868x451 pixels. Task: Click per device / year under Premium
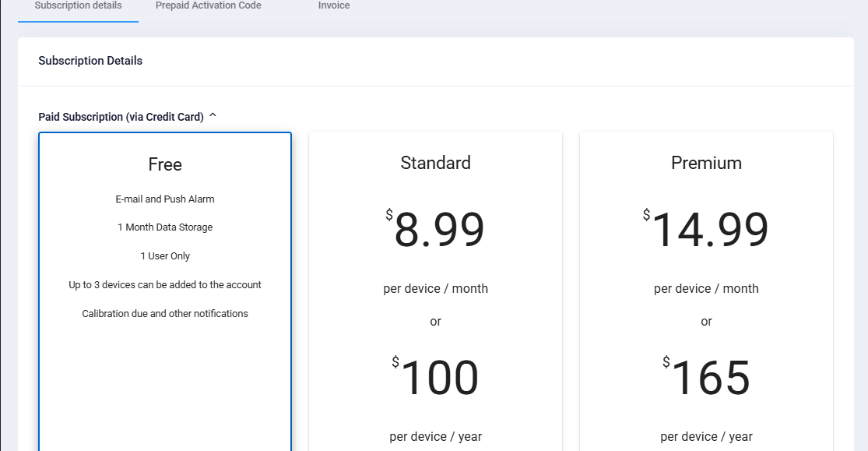tap(706, 437)
